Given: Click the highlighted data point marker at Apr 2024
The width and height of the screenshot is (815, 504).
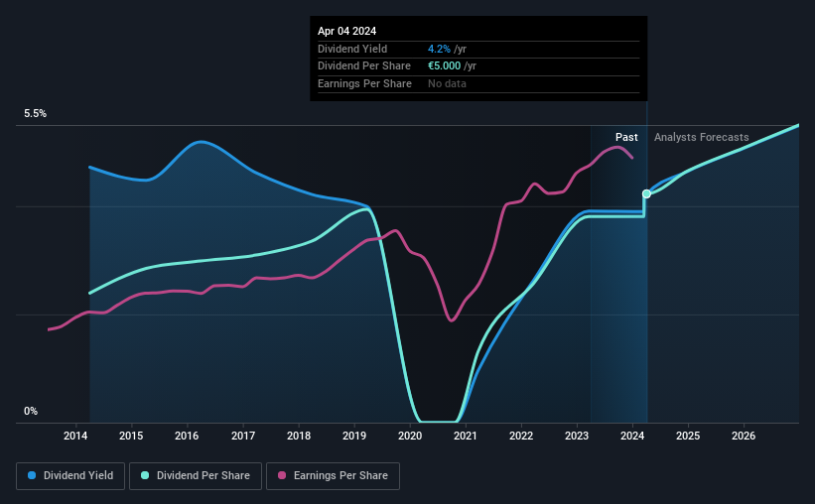Looking at the screenshot, I should [x=646, y=193].
